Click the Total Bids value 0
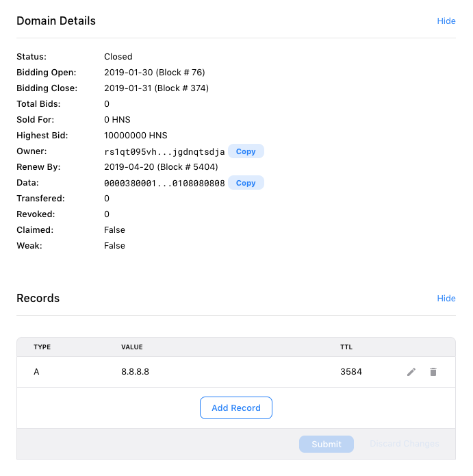Image resolution: width=473 pixels, height=476 pixels. [x=107, y=104]
